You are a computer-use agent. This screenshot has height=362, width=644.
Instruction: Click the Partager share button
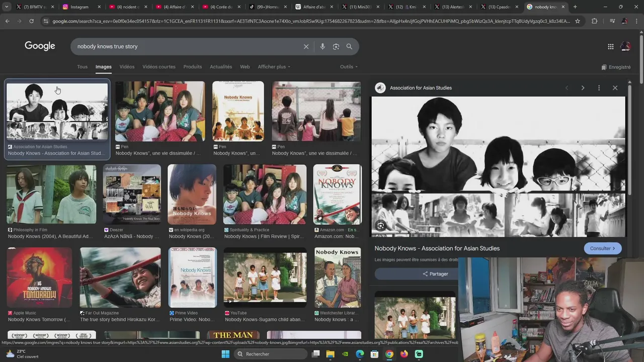point(435,274)
